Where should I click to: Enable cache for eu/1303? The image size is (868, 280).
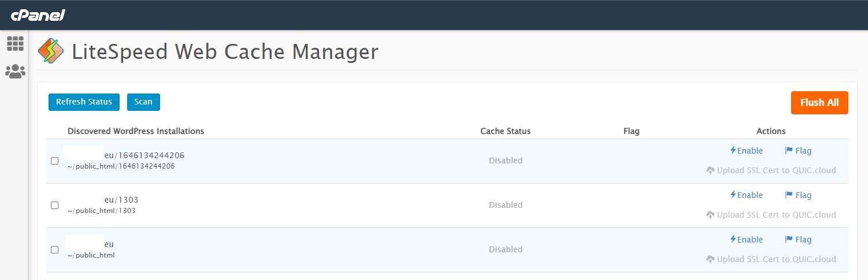[747, 195]
